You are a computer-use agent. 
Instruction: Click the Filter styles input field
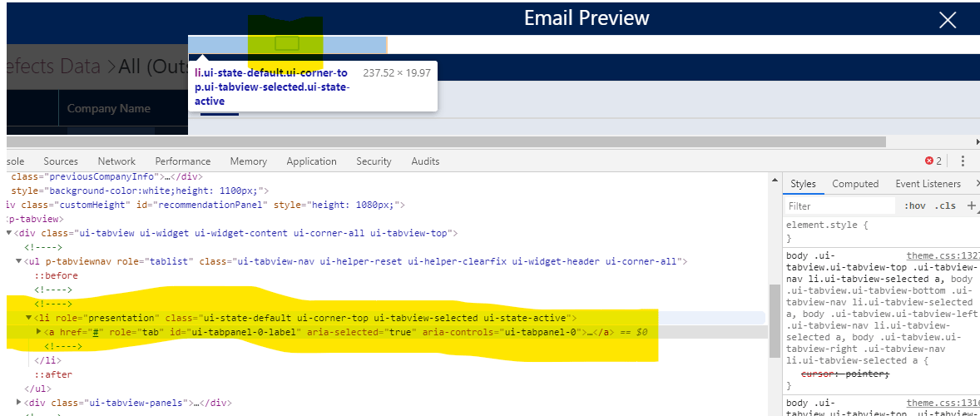click(x=840, y=206)
